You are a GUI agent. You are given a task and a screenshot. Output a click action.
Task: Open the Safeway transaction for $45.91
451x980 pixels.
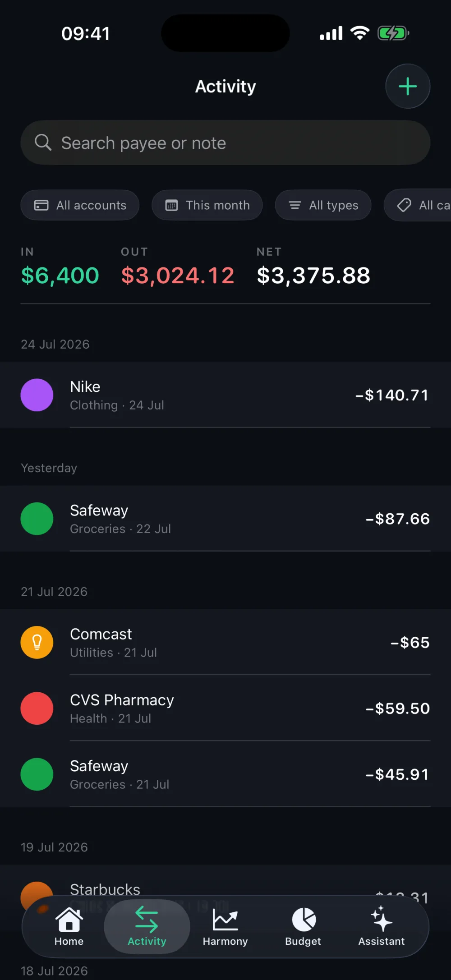point(225,774)
